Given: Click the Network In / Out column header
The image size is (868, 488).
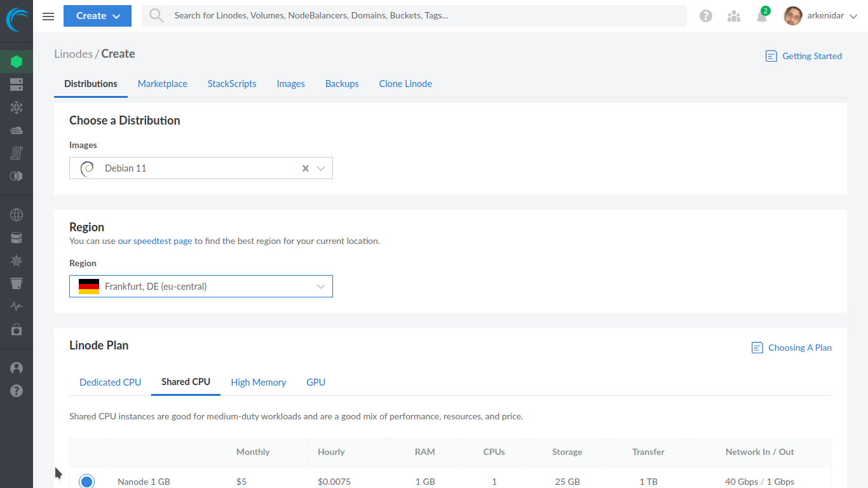Looking at the screenshot, I should coord(760,452).
